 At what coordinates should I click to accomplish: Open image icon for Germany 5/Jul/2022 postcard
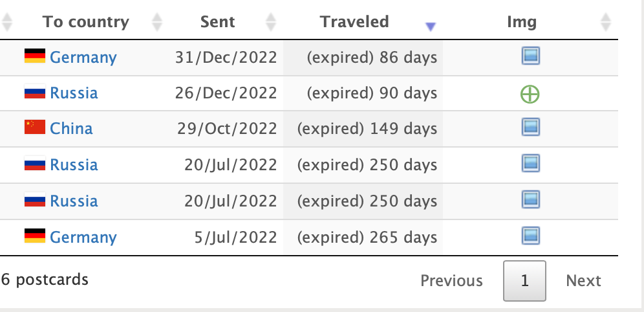pos(531,236)
